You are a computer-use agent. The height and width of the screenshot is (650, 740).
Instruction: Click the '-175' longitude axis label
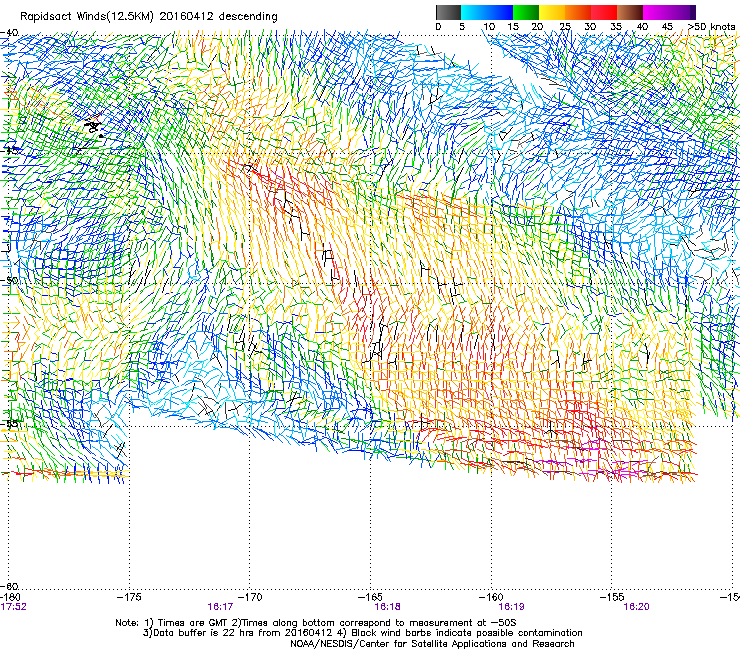[129, 597]
